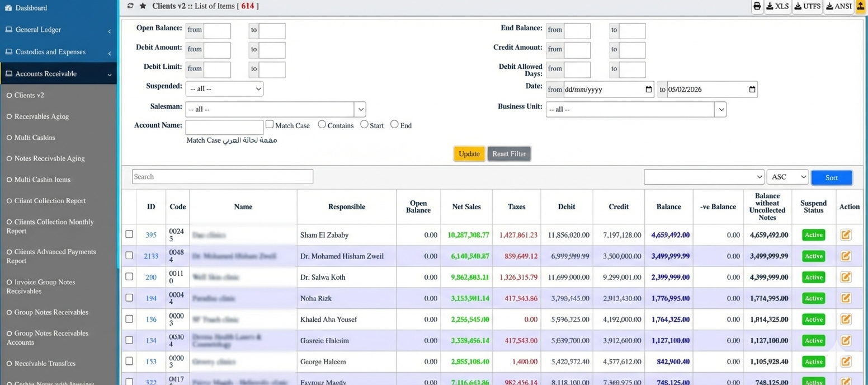Expand the Salesman dropdown

[x=275, y=110]
